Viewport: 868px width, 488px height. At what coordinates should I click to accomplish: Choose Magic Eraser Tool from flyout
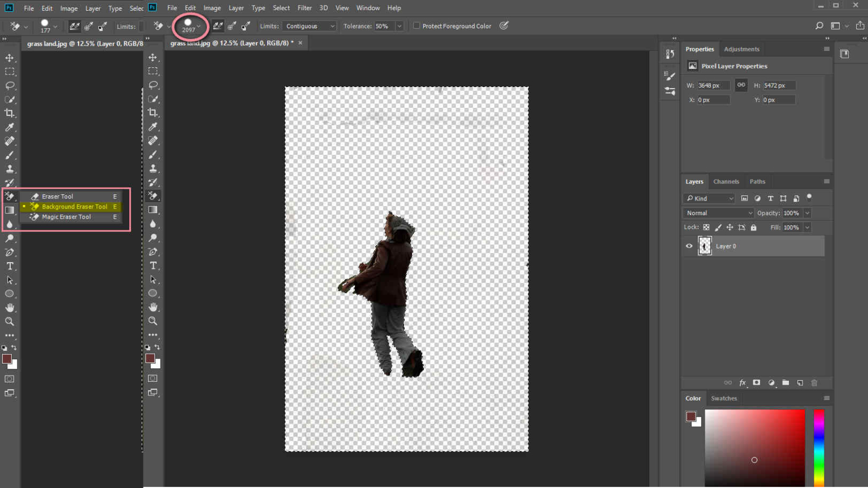pos(66,217)
